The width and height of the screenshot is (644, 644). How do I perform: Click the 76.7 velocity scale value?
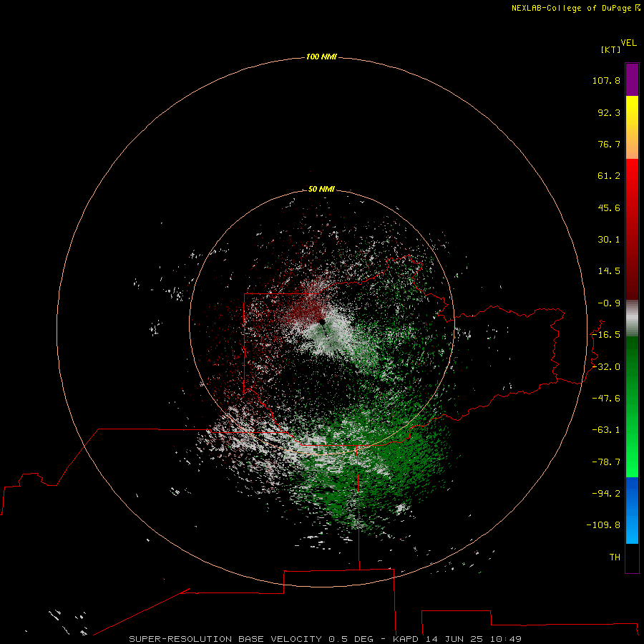click(x=609, y=144)
